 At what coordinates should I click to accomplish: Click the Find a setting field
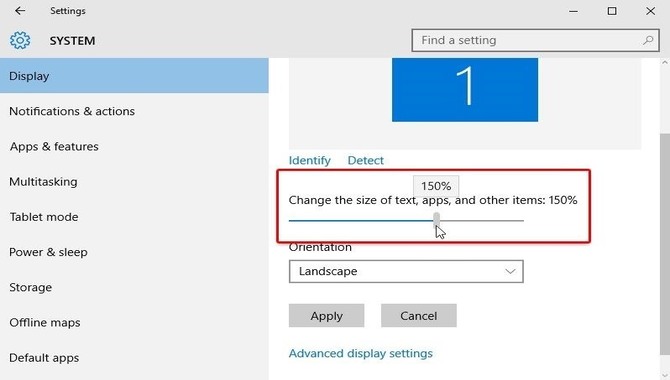[535, 40]
